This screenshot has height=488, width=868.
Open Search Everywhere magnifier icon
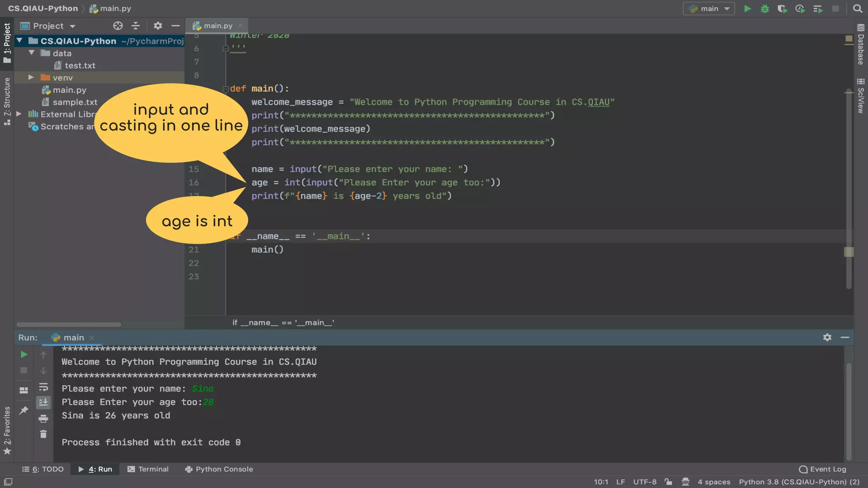point(857,8)
